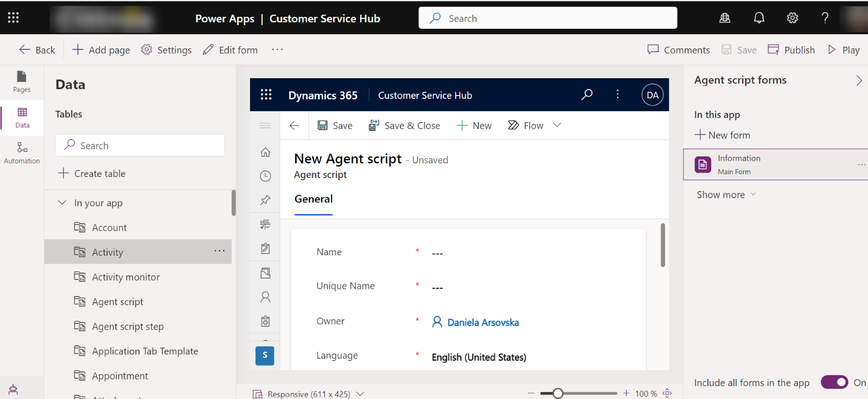Select the Account table
The image size is (868, 399).
point(109,227)
